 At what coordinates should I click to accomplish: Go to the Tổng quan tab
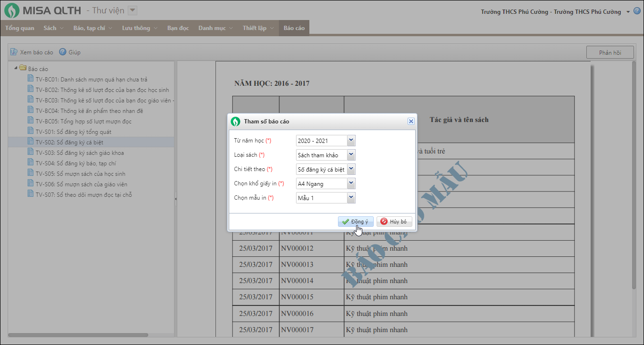coord(20,28)
